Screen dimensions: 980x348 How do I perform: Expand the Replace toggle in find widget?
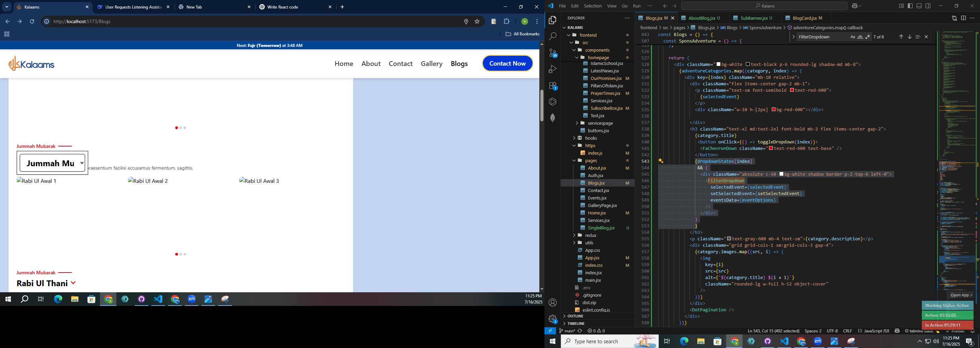[793, 37]
